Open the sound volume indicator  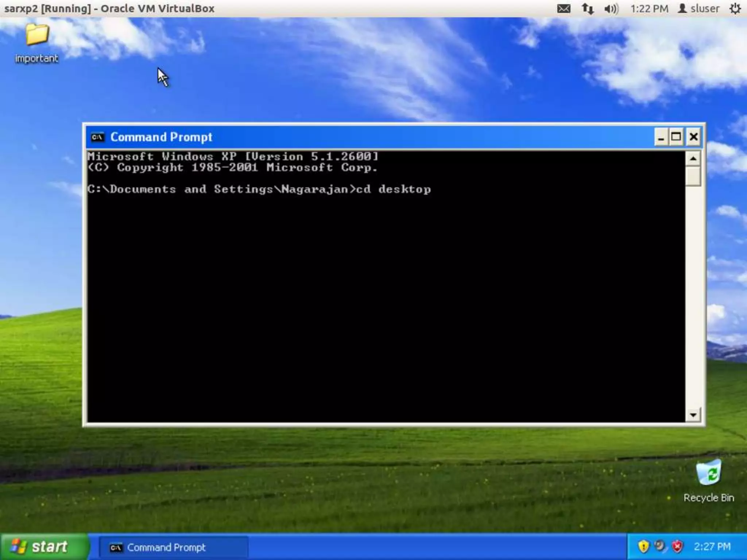[x=611, y=8]
